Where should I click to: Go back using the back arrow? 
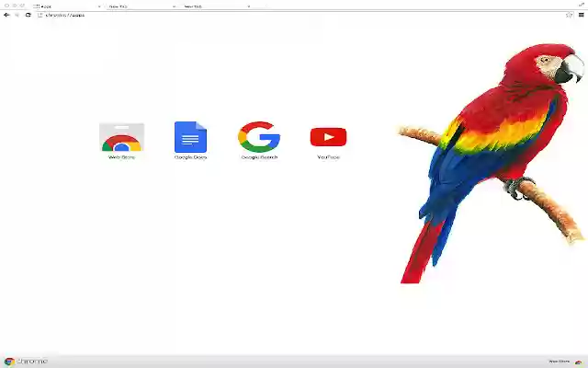(6, 15)
